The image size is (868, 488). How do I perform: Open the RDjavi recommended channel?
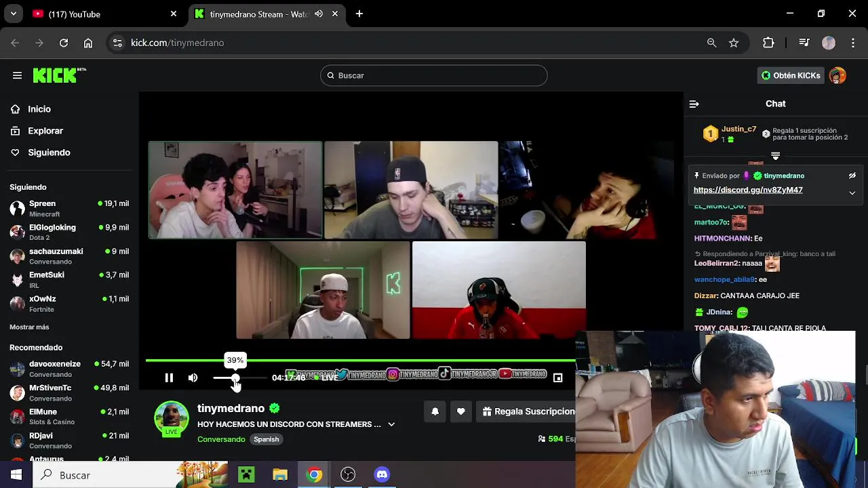69,440
